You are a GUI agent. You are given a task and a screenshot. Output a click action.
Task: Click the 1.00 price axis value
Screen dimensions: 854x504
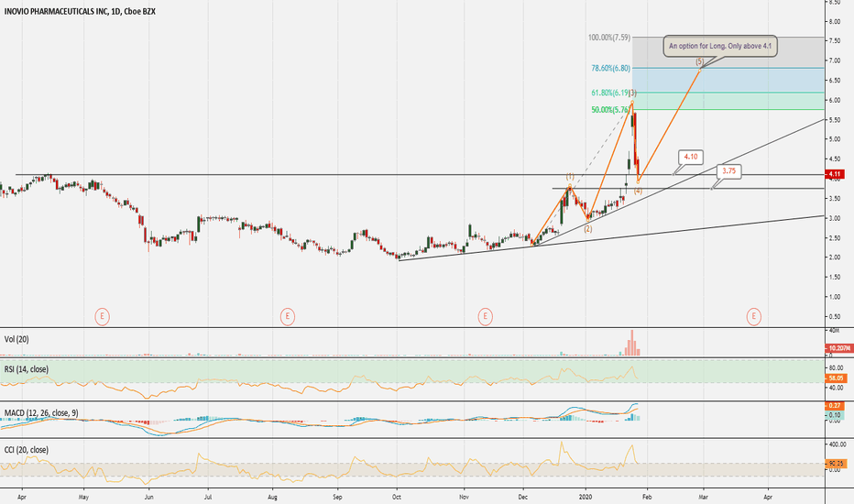click(x=834, y=297)
